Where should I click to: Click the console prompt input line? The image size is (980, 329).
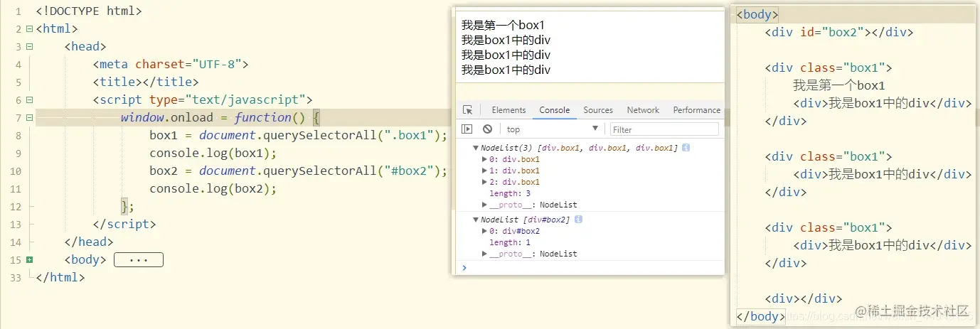coord(589,268)
